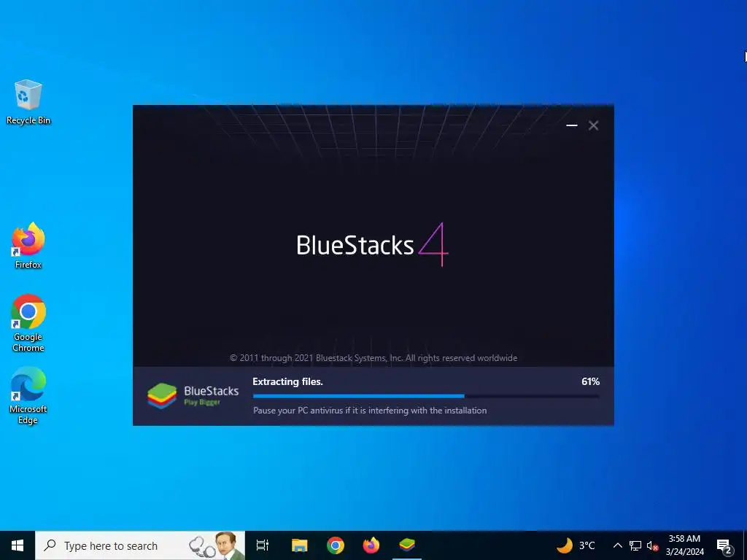Open File Explorer from the taskbar

tap(300, 545)
